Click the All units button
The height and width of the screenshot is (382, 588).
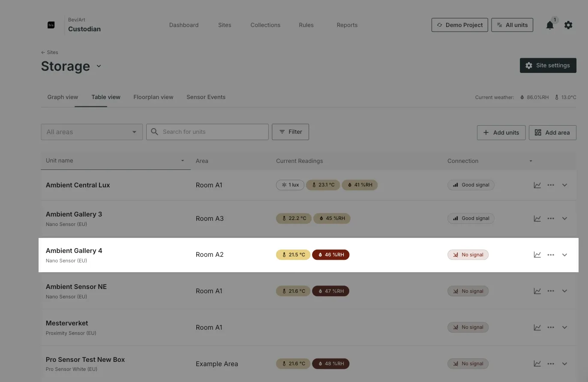click(x=512, y=25)
